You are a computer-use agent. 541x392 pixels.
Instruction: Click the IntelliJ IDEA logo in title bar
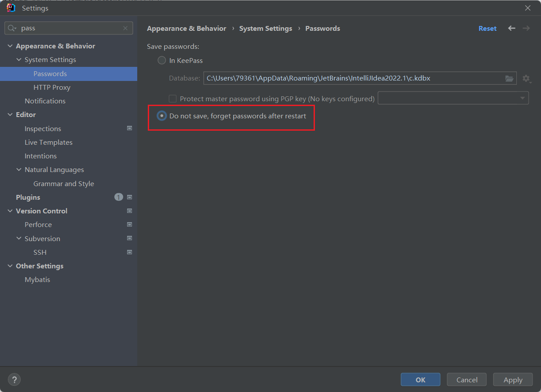11,8
